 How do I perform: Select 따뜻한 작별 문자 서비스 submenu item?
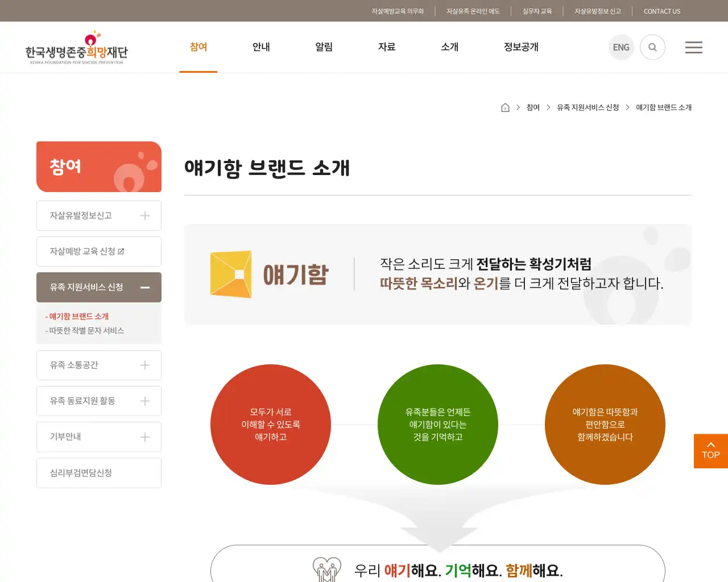tap(86, 330)
